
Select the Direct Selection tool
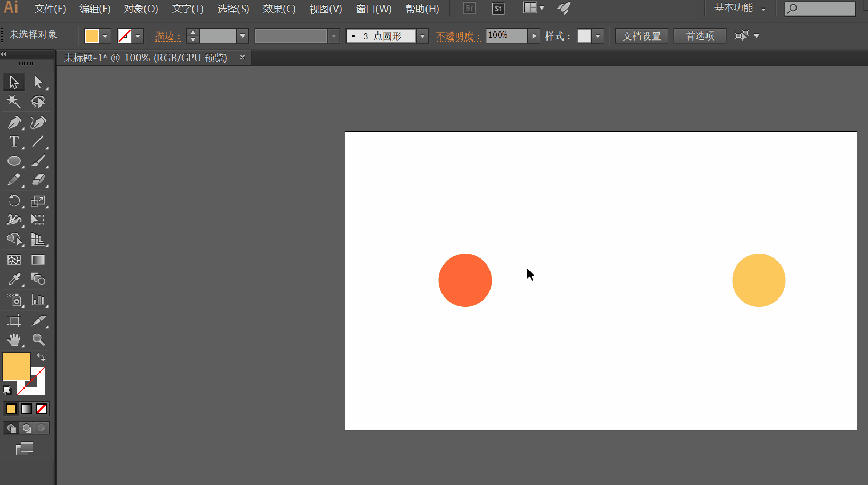point(38,82)
